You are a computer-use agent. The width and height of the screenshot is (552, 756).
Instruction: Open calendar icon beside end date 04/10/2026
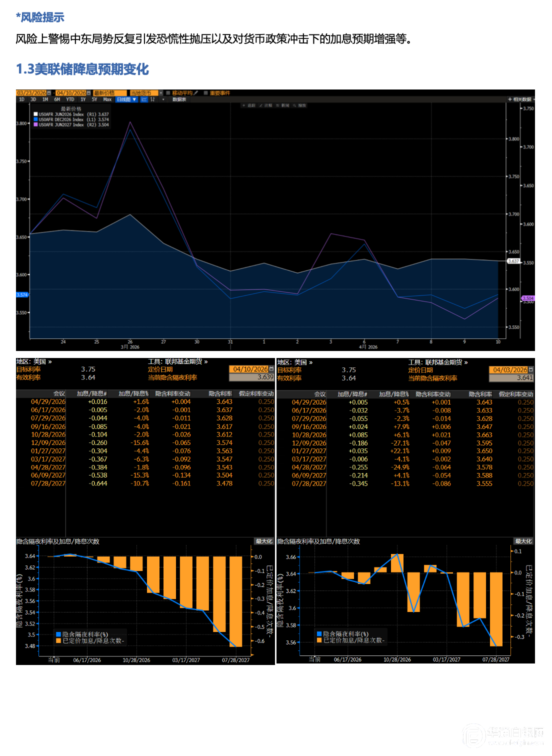pyautogui.click(x=89, y=93)
